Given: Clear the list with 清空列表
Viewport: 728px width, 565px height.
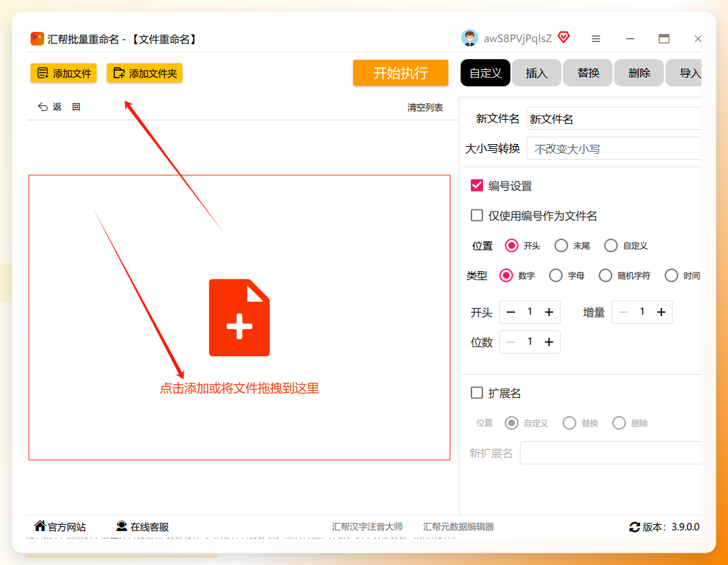Looking at the screenshot, I should click(425, 107).
